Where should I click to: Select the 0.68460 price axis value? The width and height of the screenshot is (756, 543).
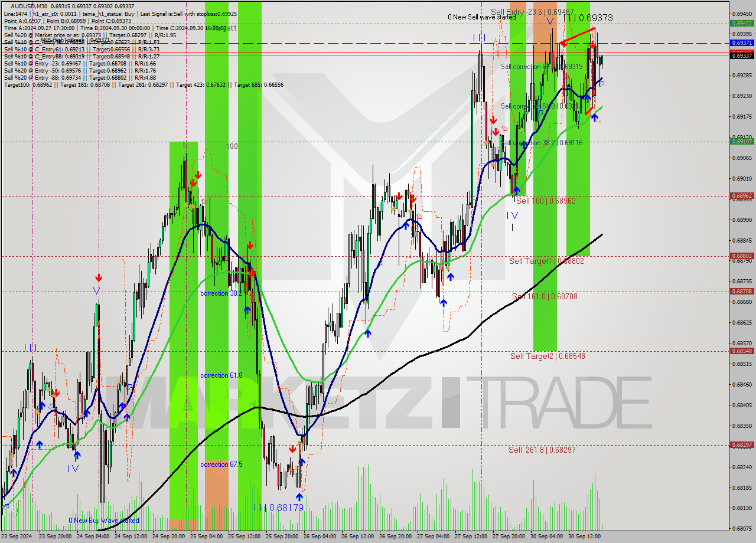point(742,384)
